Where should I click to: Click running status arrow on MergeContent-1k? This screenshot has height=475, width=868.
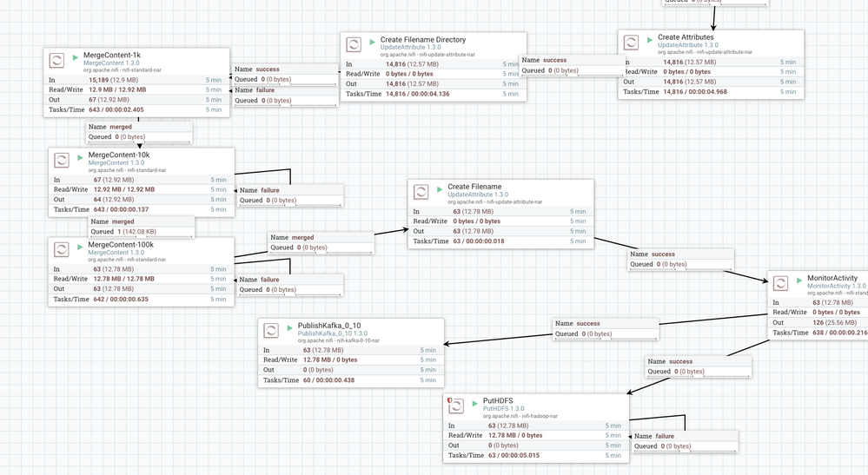(x=76, y=57)
